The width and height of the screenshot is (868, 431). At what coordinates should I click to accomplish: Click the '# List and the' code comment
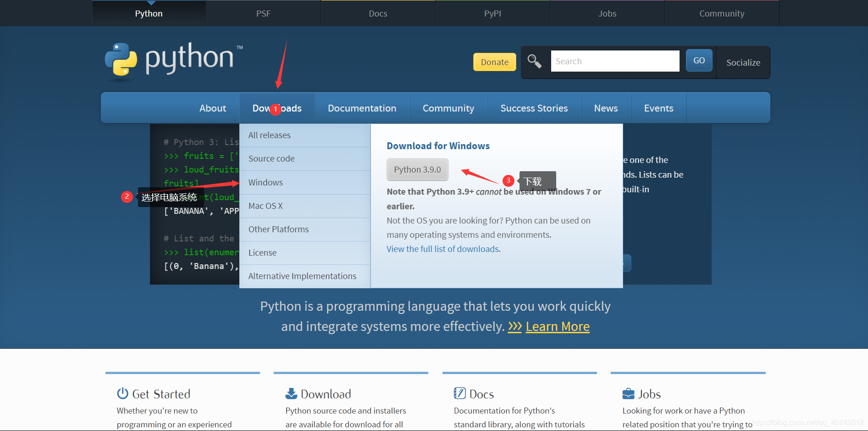point(199,239)
